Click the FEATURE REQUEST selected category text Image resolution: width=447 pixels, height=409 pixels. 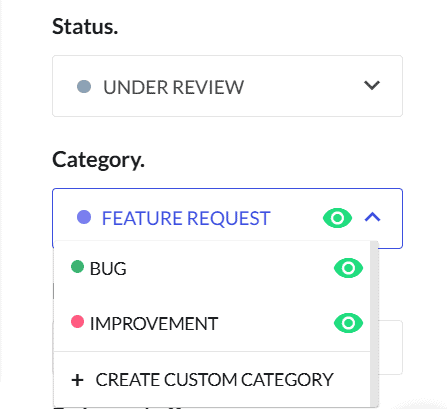point(186,218)
